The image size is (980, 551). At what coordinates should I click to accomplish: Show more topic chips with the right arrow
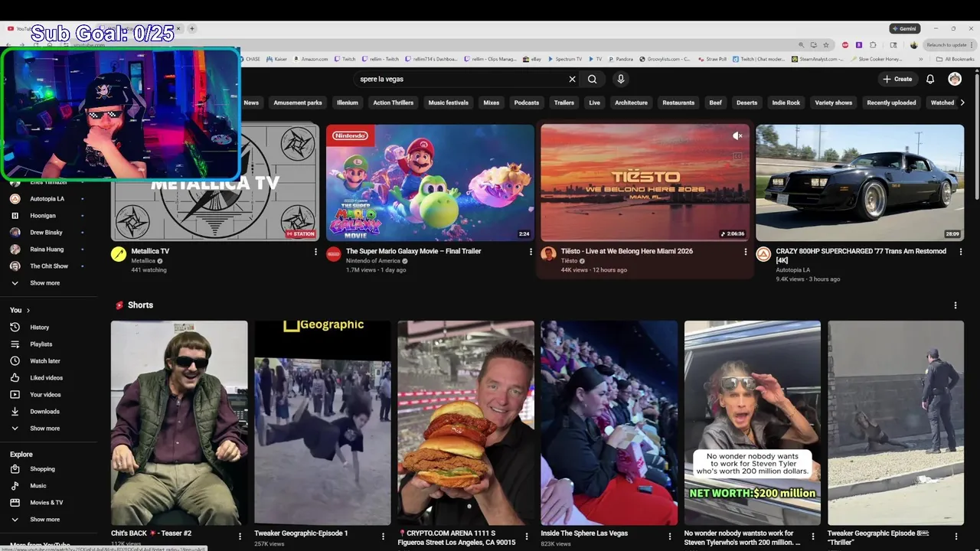pyautogui.click(x=962, y=103)
